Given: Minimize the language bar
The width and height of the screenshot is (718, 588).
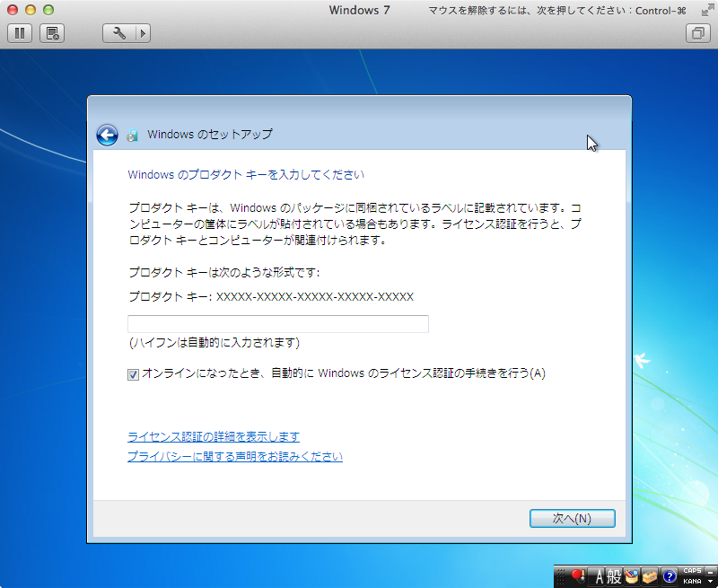Looking at the screenshot, I should pos(711,571).
